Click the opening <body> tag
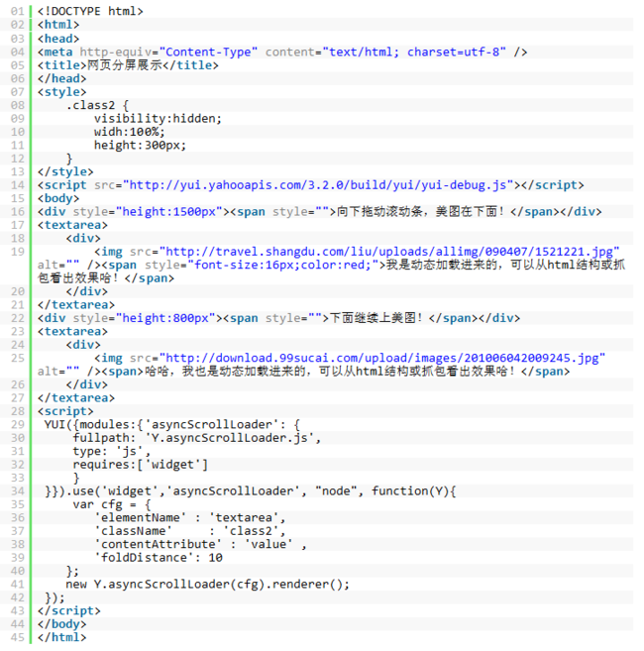The width and height of the screenshot is (644, 651). click(58, 198)
